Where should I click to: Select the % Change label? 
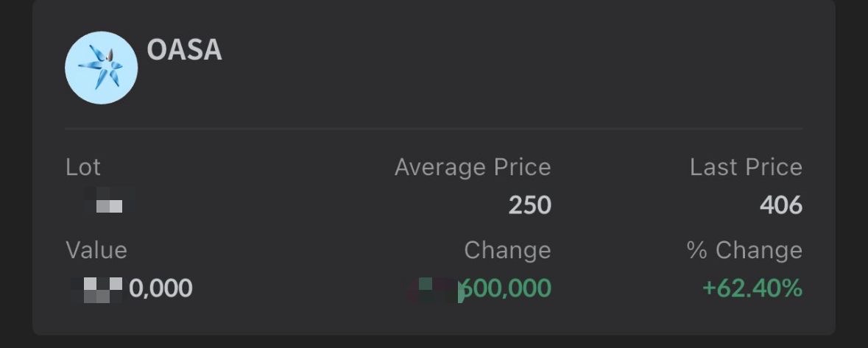coord(744,250)
